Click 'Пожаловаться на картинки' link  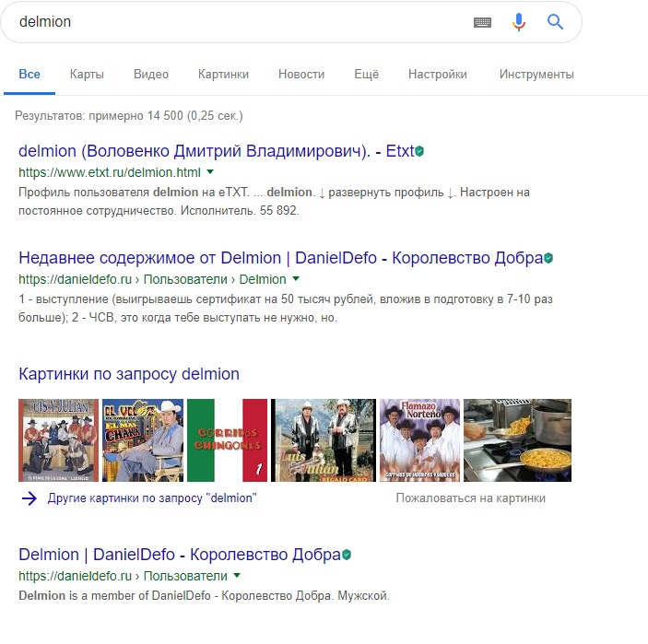click(471, 498)
